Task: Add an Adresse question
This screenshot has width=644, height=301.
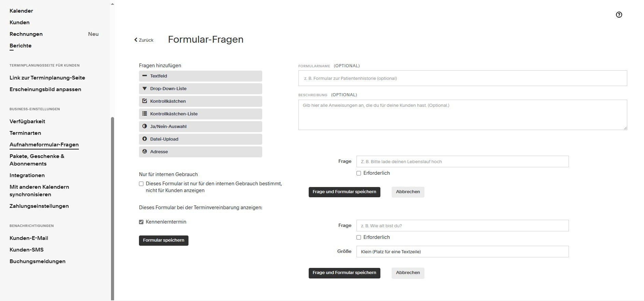Action: pos(200,152)
